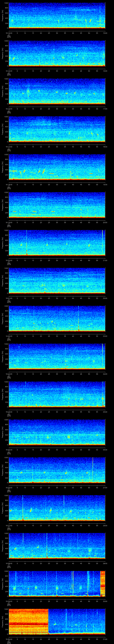Click the spectrogram panel starting at 16:29:00

point(57,584)
